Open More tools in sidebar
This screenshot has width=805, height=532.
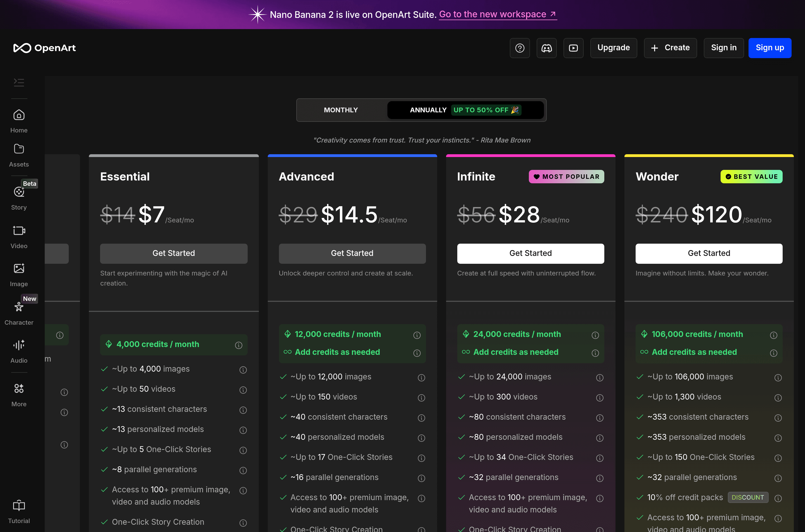click(x=19, y=395)
